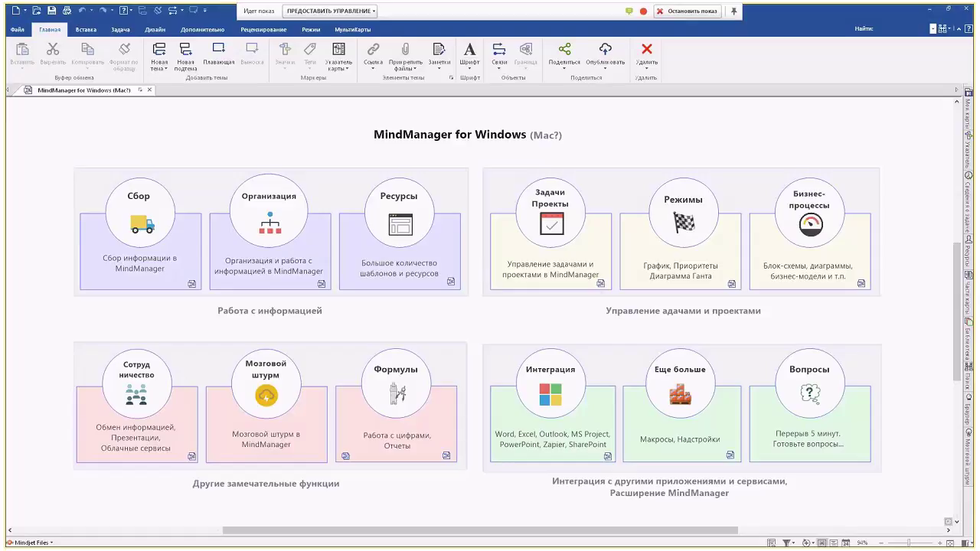The image size is (980, 551).
Task: Click the Новая подтема ribbon icon
Action: [185, 49]
